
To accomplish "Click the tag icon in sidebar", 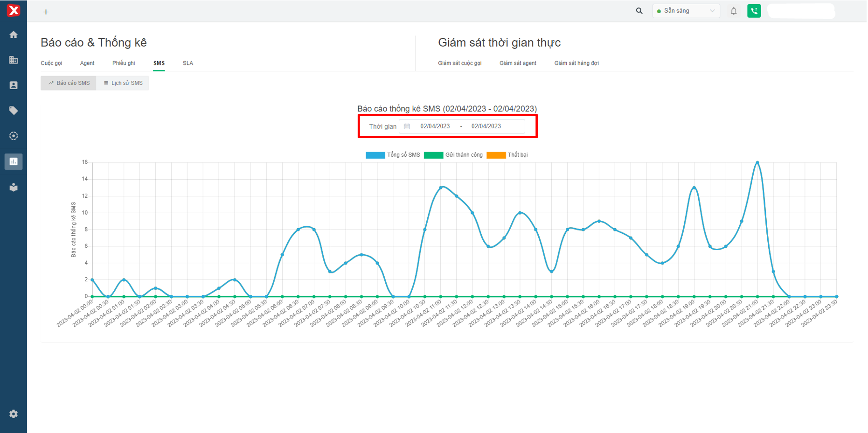I will pyautogui.click(x=14, y=111).
